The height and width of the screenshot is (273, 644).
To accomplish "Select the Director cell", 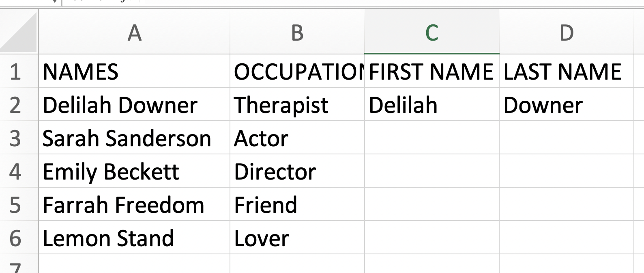I will (x=297, y=171).
